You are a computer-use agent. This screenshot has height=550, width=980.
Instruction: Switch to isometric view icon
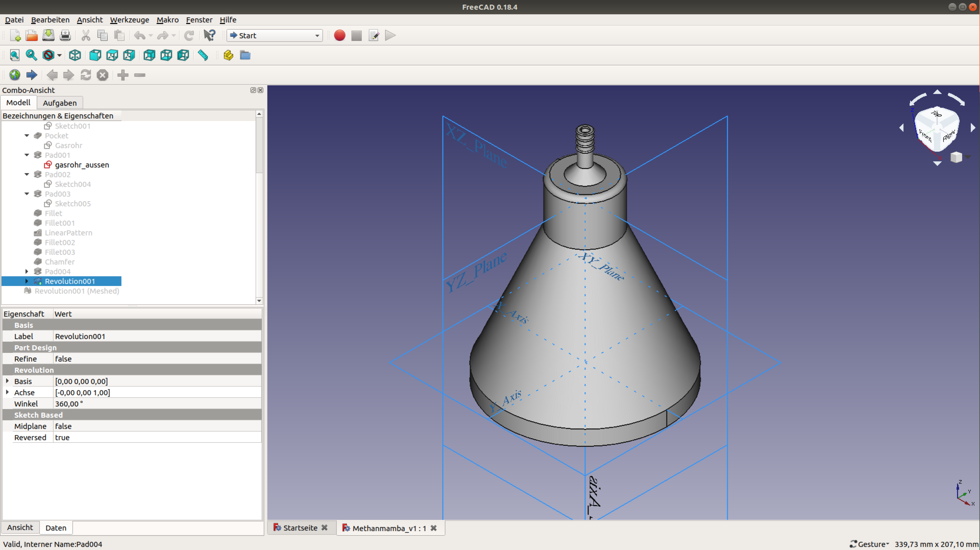75,55
